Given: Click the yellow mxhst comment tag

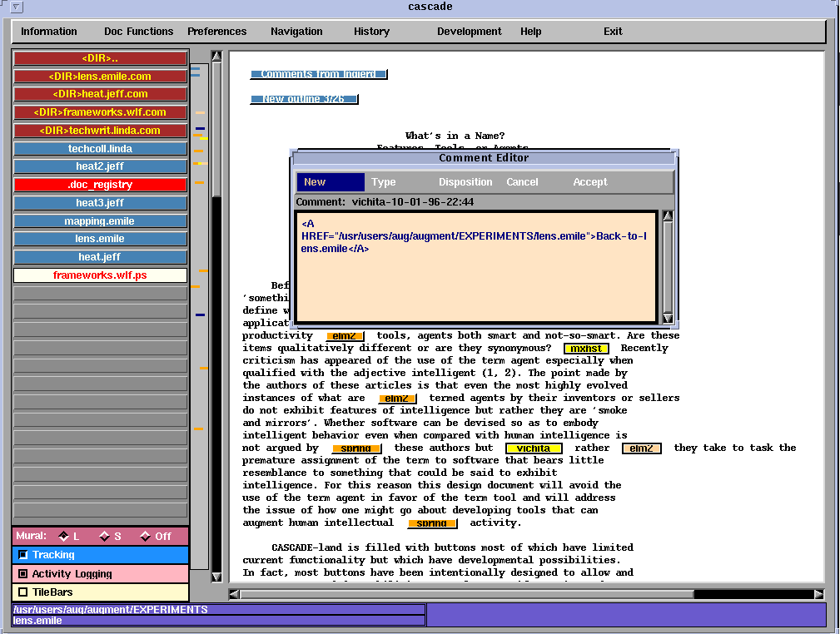Looking at the screenshot, I should [586, 349].
